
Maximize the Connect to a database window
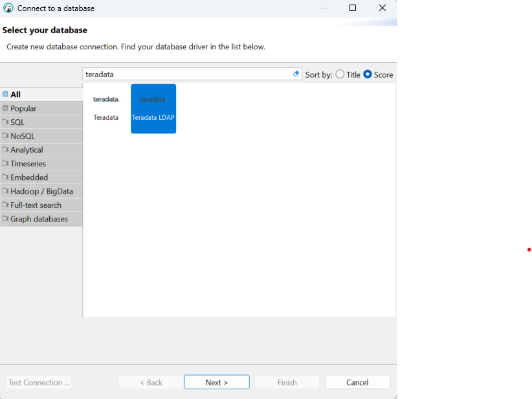(353, 8)
